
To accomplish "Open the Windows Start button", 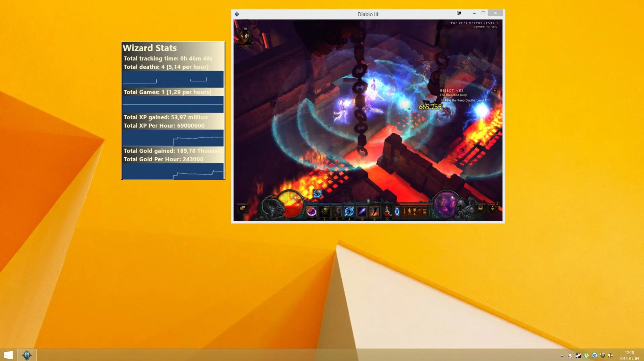I will [x=8, y=355].
